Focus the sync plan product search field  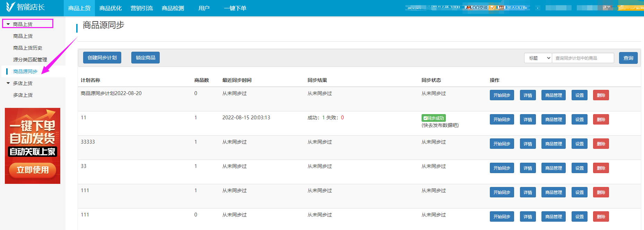point(583,58)
